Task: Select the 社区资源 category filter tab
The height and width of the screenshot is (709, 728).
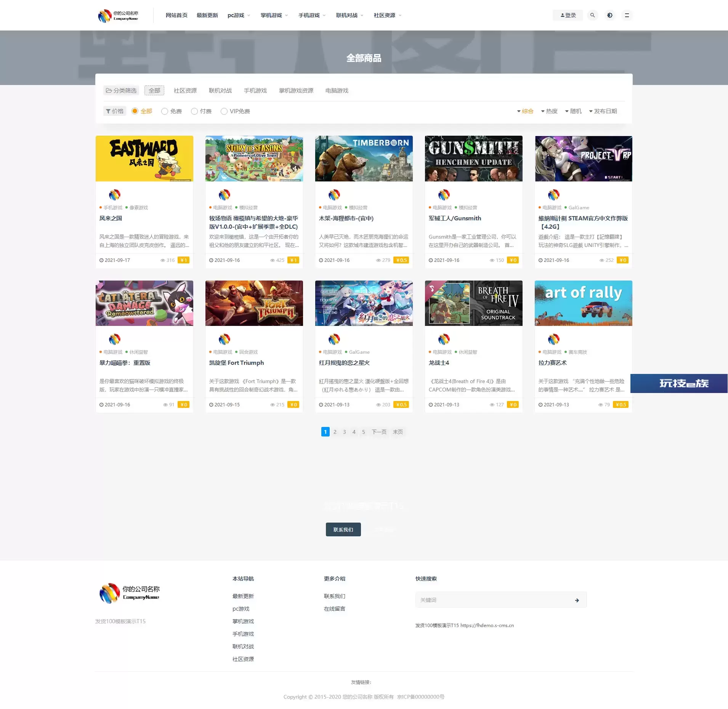Action: [185, 91]
